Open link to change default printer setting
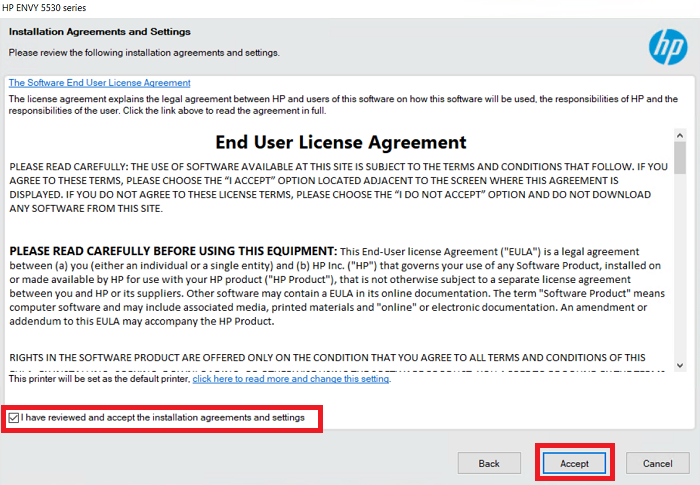The image size is (700, 485). [291, 379]
